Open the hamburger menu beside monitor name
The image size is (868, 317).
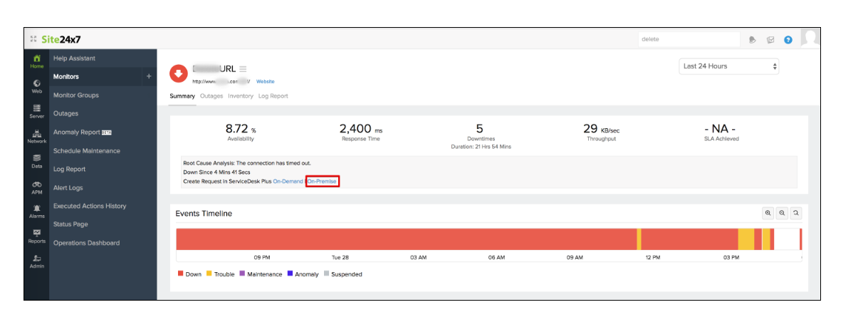[x=243, y=69]
